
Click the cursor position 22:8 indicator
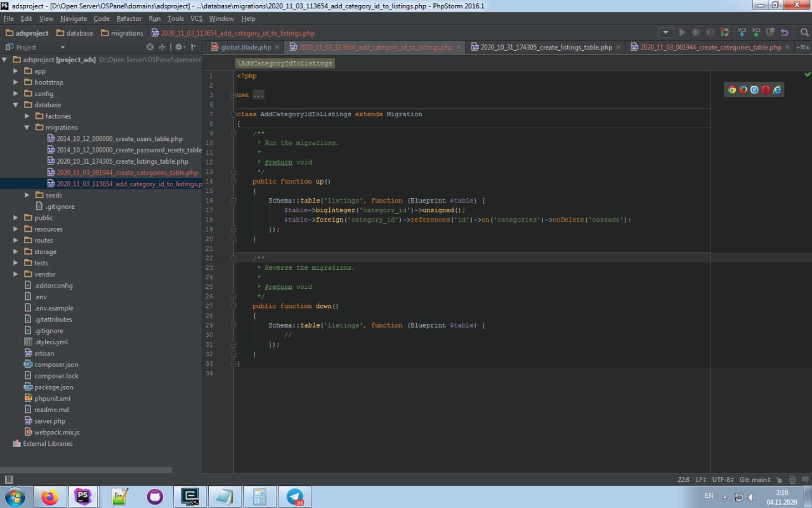tap(683, 480)
